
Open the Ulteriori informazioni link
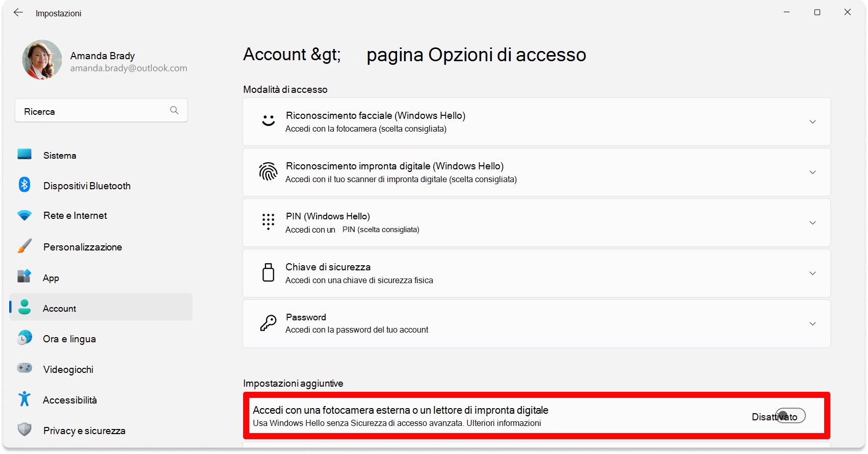[504, 423]
